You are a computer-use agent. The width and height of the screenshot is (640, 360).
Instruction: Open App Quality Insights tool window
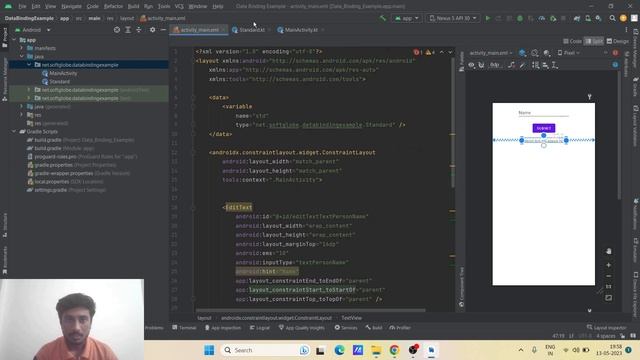point(302,328)
